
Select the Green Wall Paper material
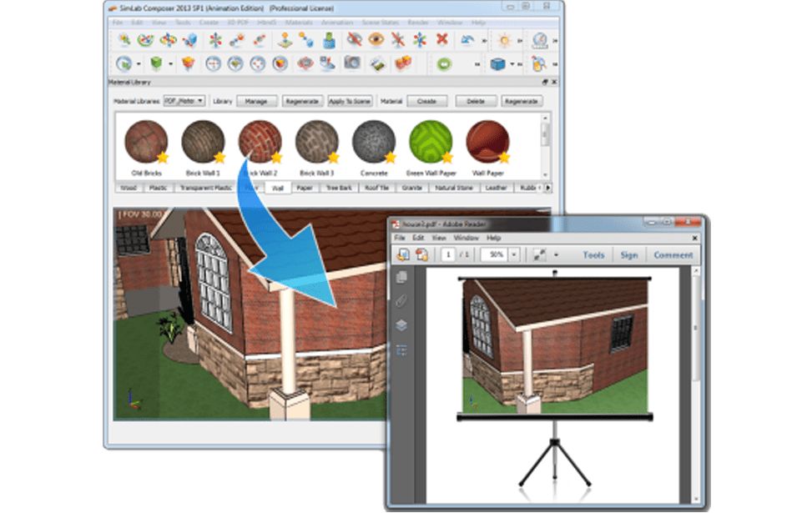tap(431, 142)
